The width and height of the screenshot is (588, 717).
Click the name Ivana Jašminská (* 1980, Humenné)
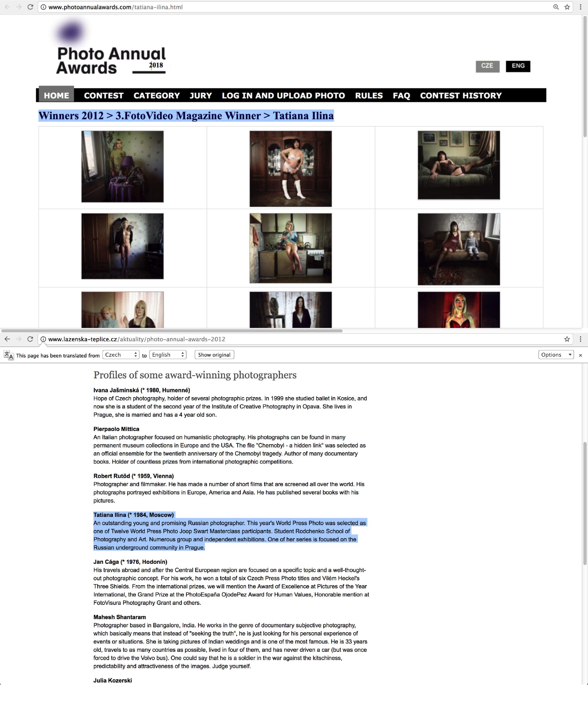(142, 390)
